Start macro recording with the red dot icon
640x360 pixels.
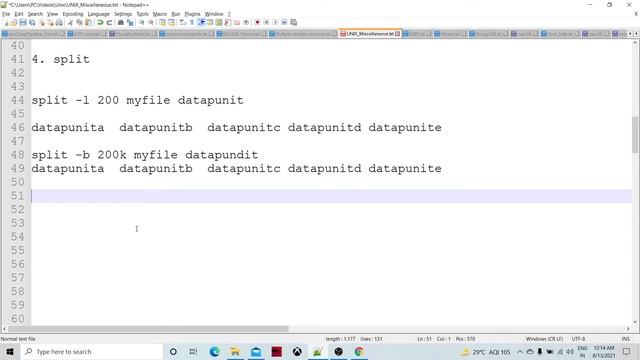(x=257, y=22)
